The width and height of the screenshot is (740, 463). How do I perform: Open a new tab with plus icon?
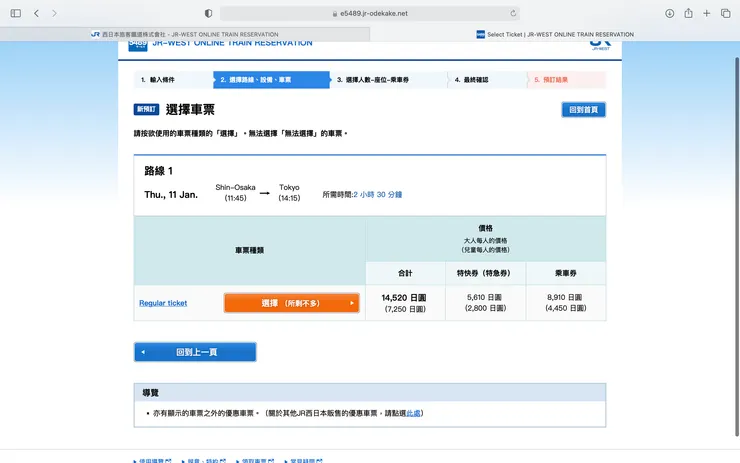707,13
